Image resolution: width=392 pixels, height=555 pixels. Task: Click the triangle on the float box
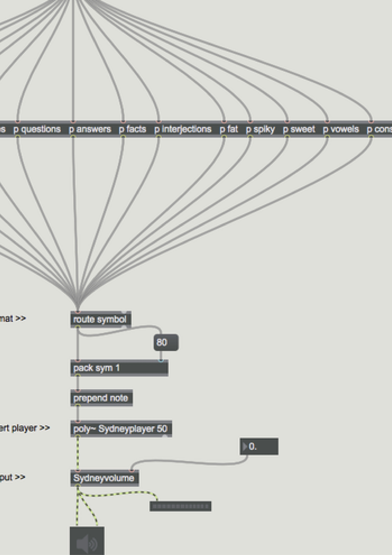point(245,446)
